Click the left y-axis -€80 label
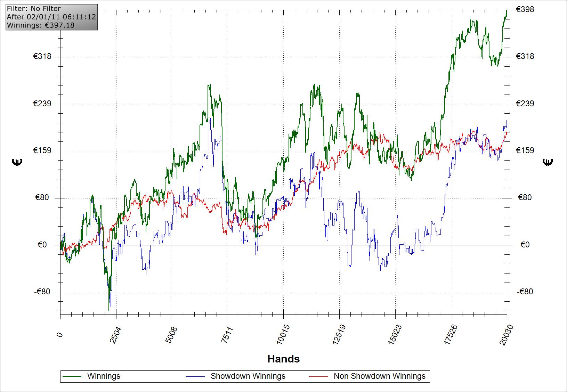The width and height of the screenshot is (567, 392). (x=42, y=292)
